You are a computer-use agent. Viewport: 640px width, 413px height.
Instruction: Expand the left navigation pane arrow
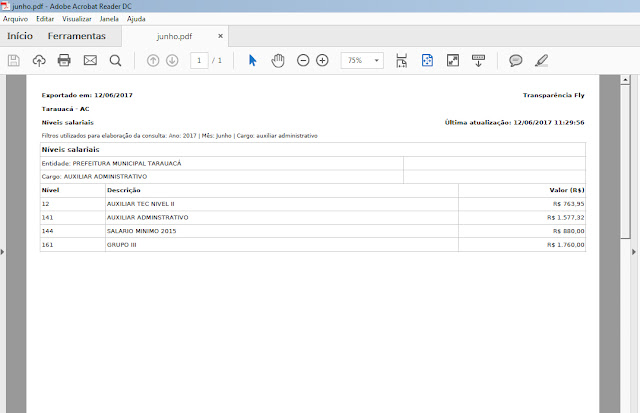pyautogui.click(x=2, y=252)
